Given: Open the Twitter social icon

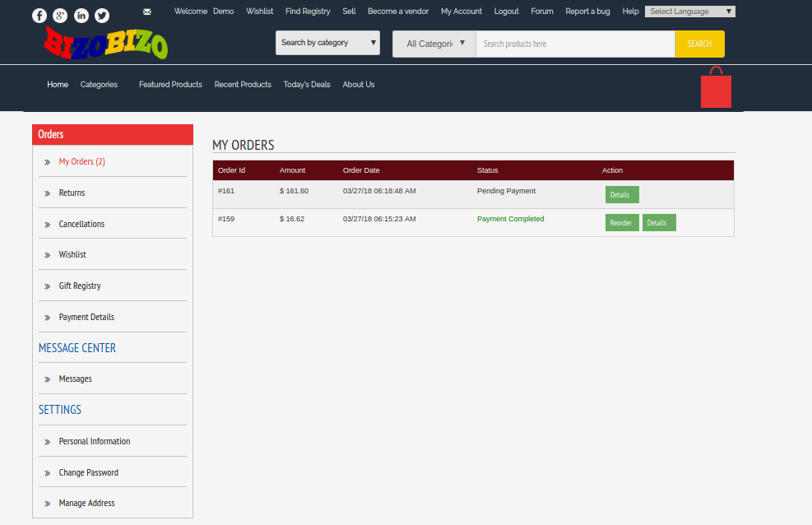Looking at the screenshot, I should [102, 16].
